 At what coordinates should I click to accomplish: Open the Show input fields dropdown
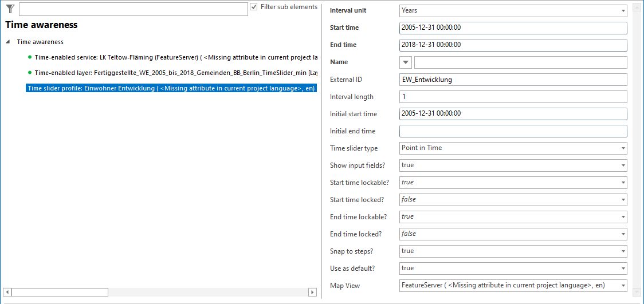[x=513, y=165]
